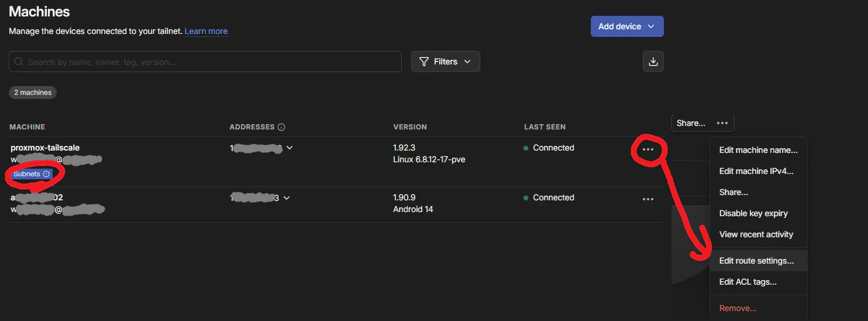Open three-dots menu for proxmox-tailscale row
The width and height of the screenshot is (868, 321).
coord(648,149)
